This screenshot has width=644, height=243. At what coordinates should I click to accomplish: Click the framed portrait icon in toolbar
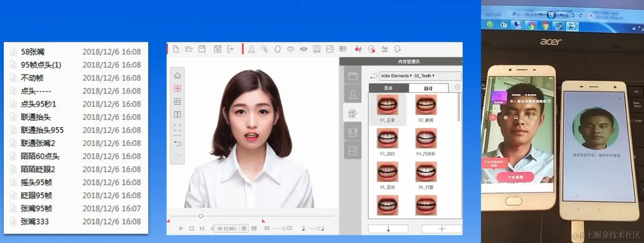tap(317, 49)
